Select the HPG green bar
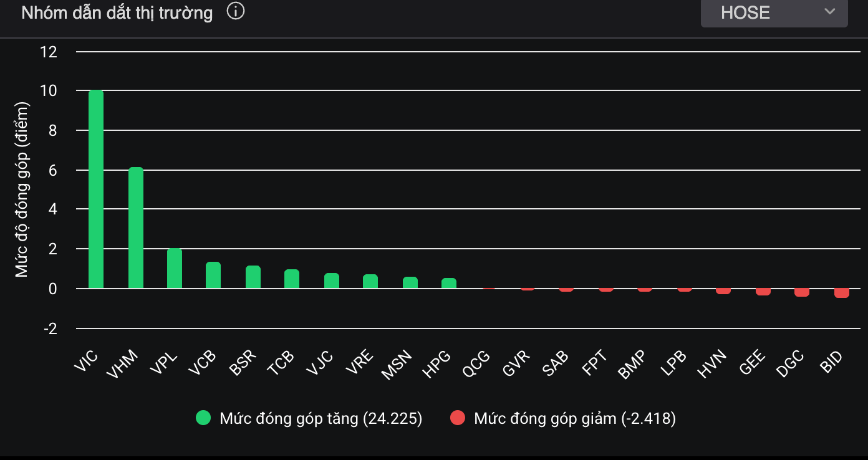The height and width of the screenshot is (460, 868). click(x=449, y=284)
